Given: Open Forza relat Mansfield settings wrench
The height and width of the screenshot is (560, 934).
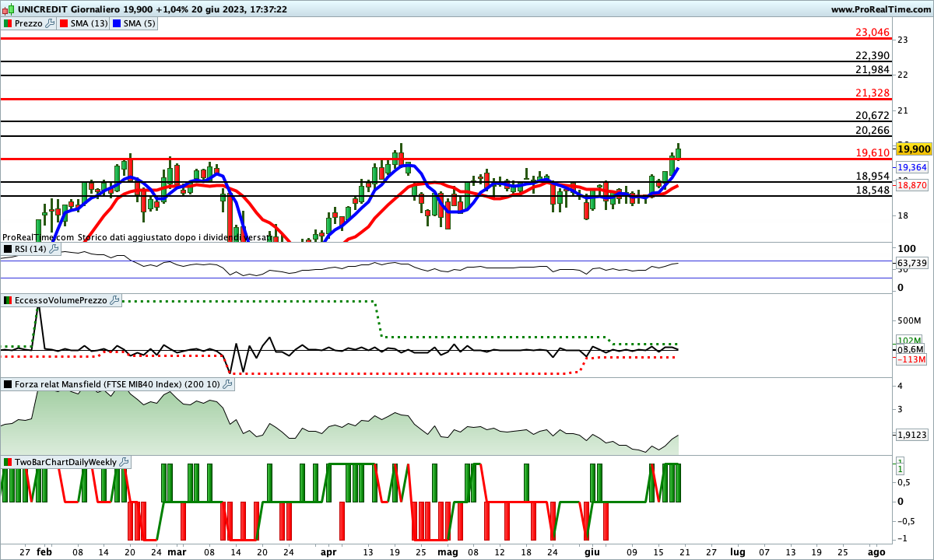Looking at the screenshot, I should pyautogui.click(x=227, y=384).
